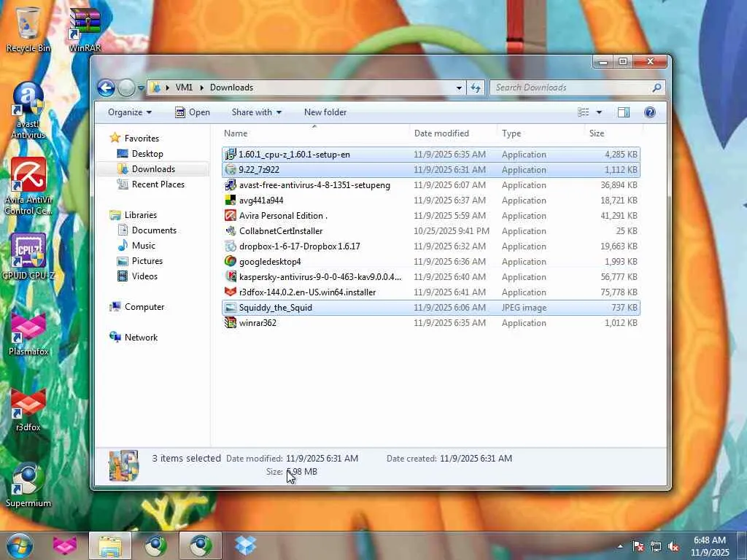Open the Windows Start orb
This screenshot has width=747, height=560.
[20, 545]
